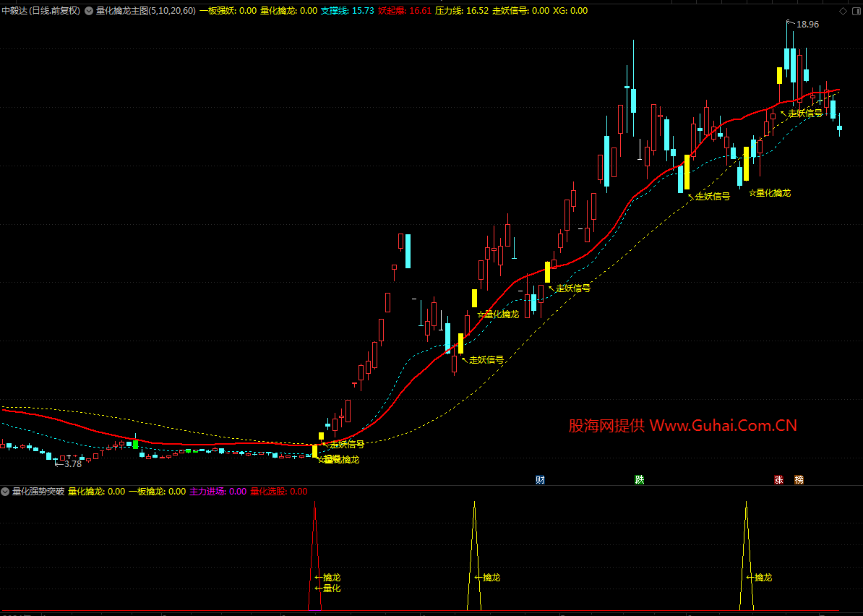
Task: Click the 量化 label on the red spike
Action: click(332, 589)
